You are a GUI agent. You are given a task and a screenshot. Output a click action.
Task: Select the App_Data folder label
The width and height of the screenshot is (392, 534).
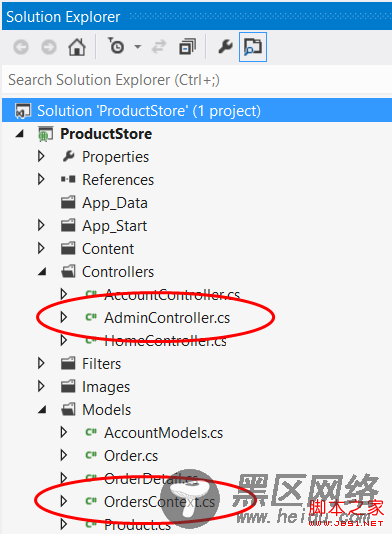115,203
